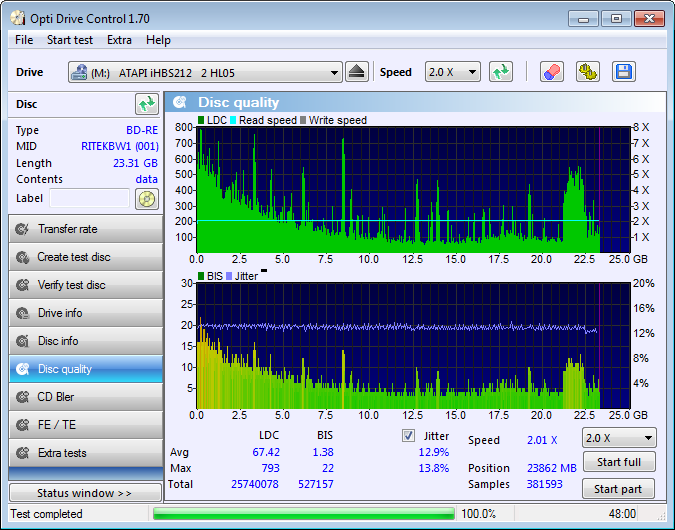675x530 pixels.
Task: Click the 100.0% progress text
Action: pos(478,514)
